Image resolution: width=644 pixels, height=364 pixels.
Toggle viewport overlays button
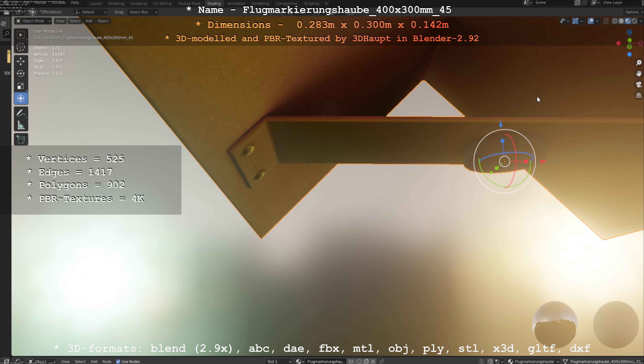(591, 21)
